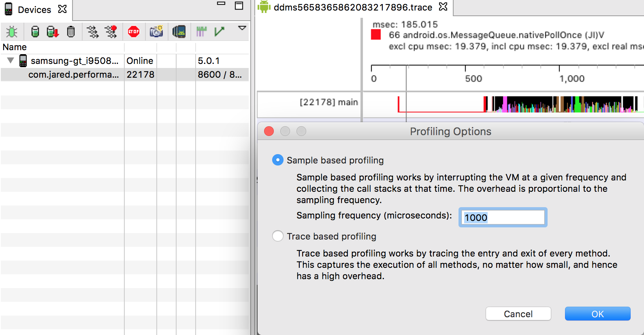Click the 500 mark on timeline ruler
644x335 pixels.
(x=473, y=78)
